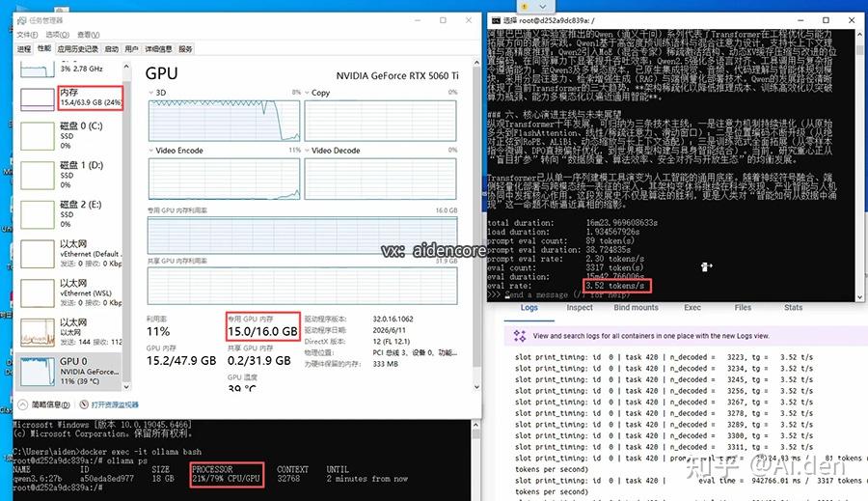
Task: Click the root terminal window title icon
Action: point(496,20)
